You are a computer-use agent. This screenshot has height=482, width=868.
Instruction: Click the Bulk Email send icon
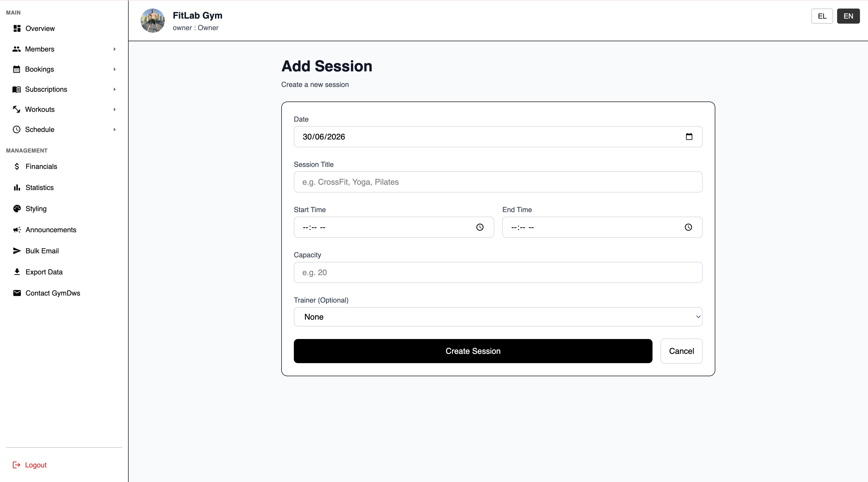(x=17, y=251)
